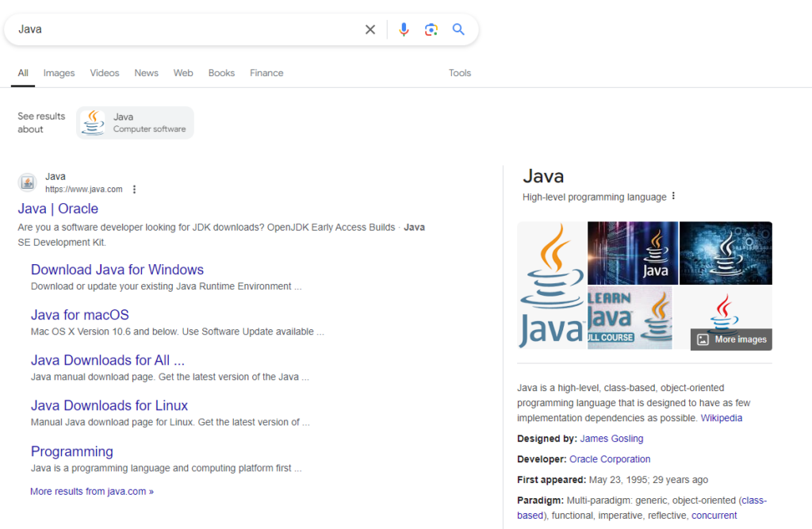Open Java Downloads for All link
This screenshot has width=812, height=529.
[x=108, y=360]
